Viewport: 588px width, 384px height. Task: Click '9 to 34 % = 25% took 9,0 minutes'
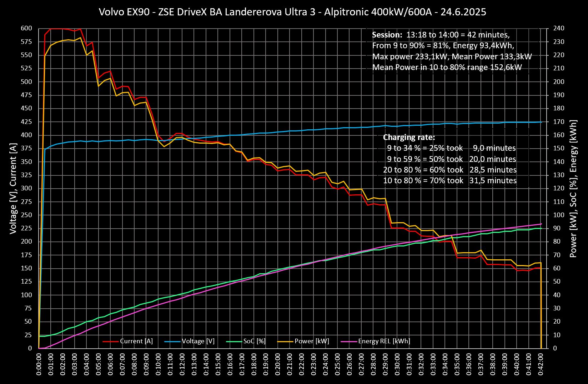click(451, 148)
